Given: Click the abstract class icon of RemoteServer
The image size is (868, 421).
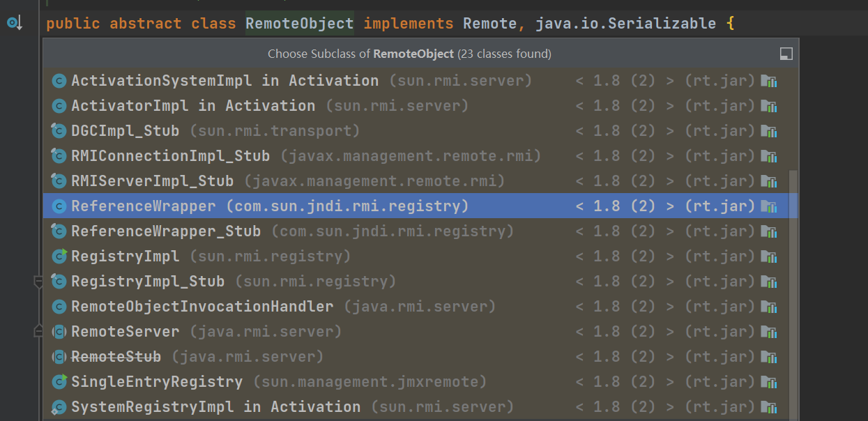Looking at the screenshot, I should (x=59, y=332).
